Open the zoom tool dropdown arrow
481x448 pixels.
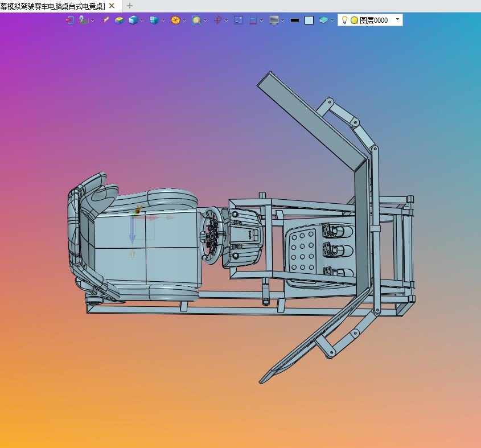tap(205, 20)
